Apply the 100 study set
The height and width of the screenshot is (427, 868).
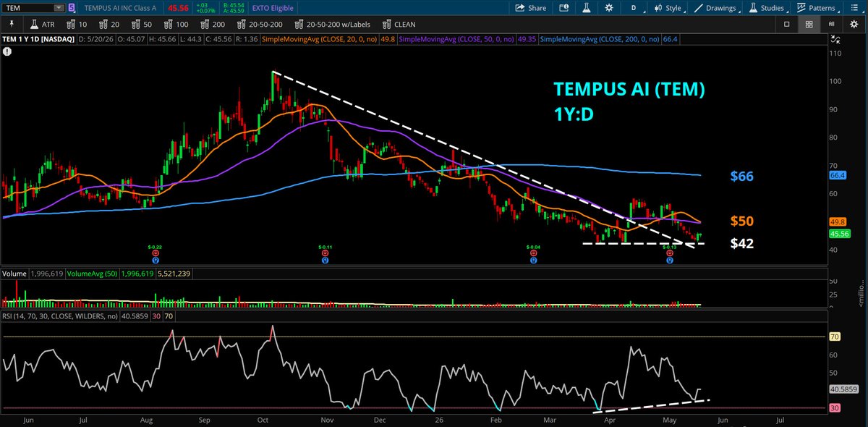pos(176,24)
